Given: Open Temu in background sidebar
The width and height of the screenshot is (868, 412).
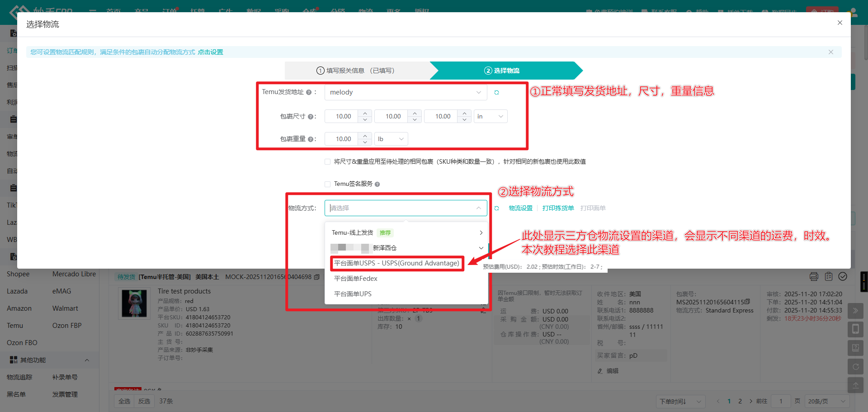Looking at the screenshot, I should 15,326.
